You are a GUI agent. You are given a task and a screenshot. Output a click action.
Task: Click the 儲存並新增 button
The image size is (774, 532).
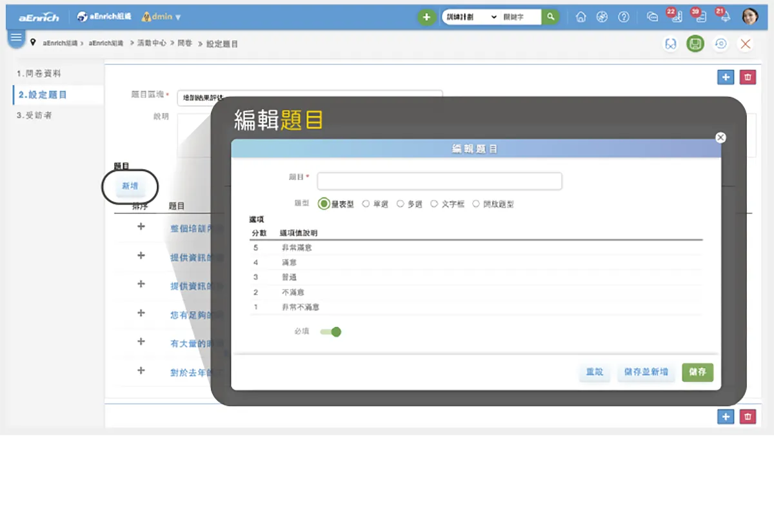646,372
